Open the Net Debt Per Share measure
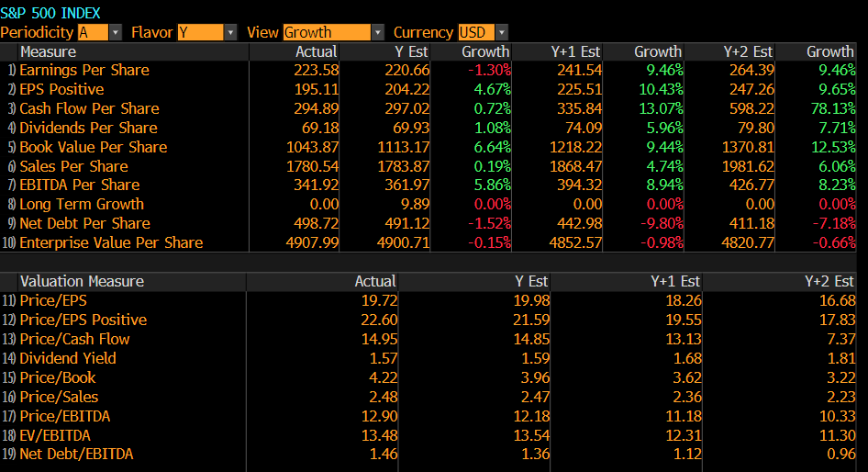 (84, 224)
